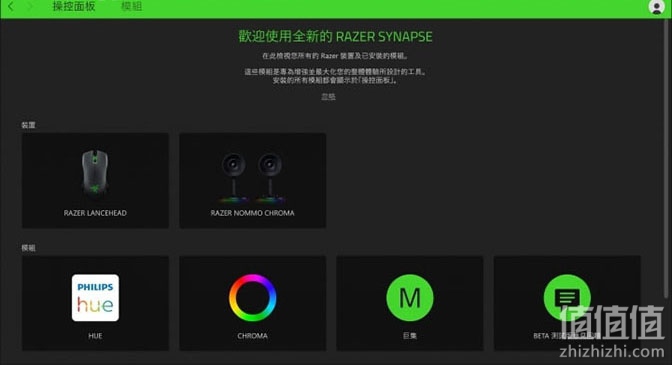Viewport: 672px width, 365px height.
Task: Select the 操控面板 dashboard tab
Action: click(74, 6)
